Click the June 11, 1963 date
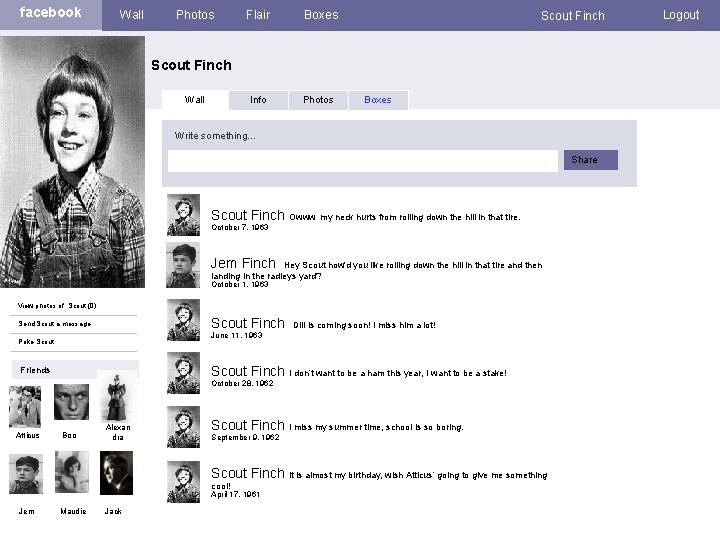The height and width of the screenshot is (540, 720). pyautogui.click(x=236, y=335)
